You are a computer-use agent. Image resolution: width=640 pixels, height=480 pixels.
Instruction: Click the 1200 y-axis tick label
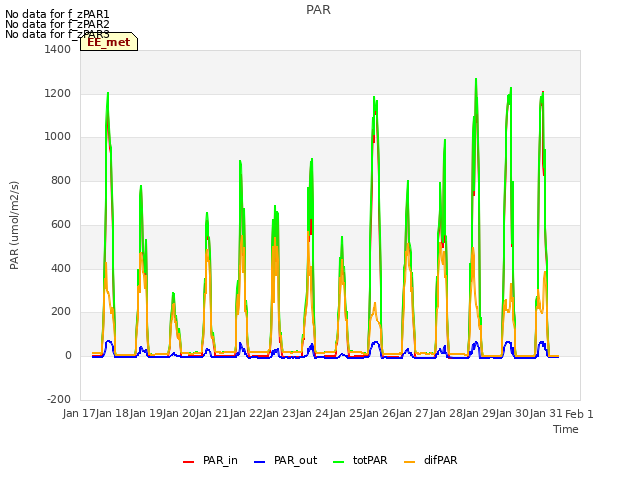tap(58, 93)
